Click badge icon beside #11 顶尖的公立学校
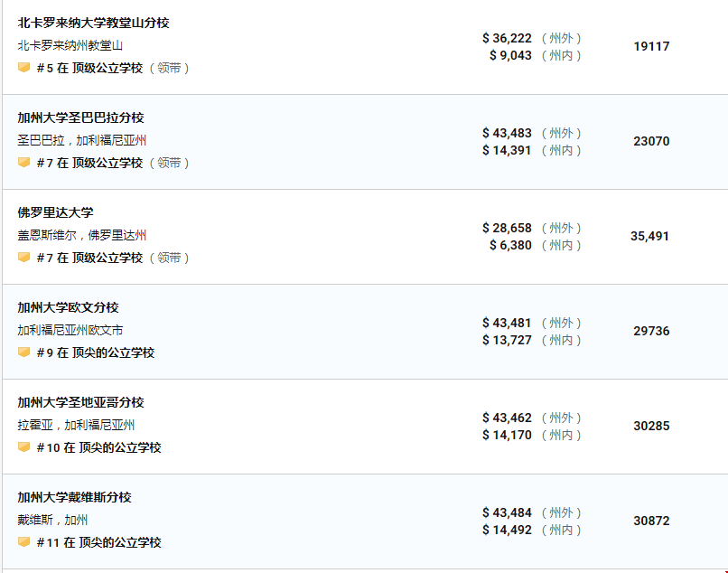The image size is (728, 573). (24, 542)
